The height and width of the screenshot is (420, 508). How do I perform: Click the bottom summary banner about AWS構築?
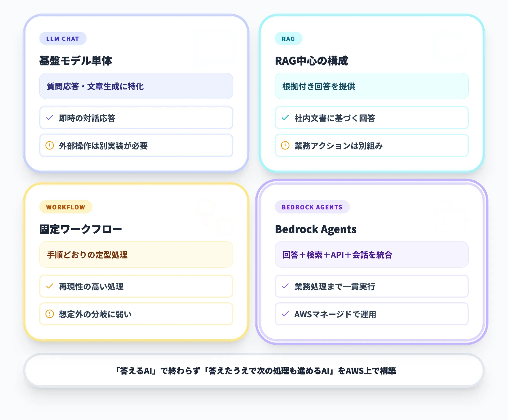[x=254, y=372]
